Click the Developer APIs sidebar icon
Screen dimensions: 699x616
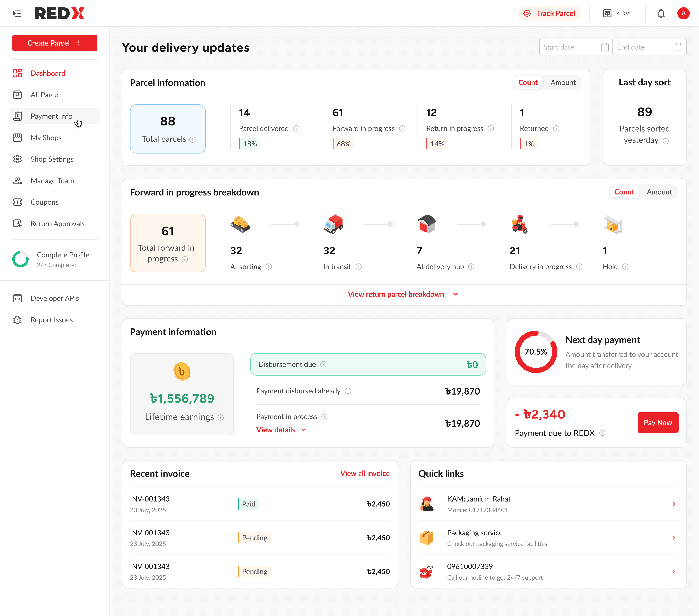coord(17,298)
